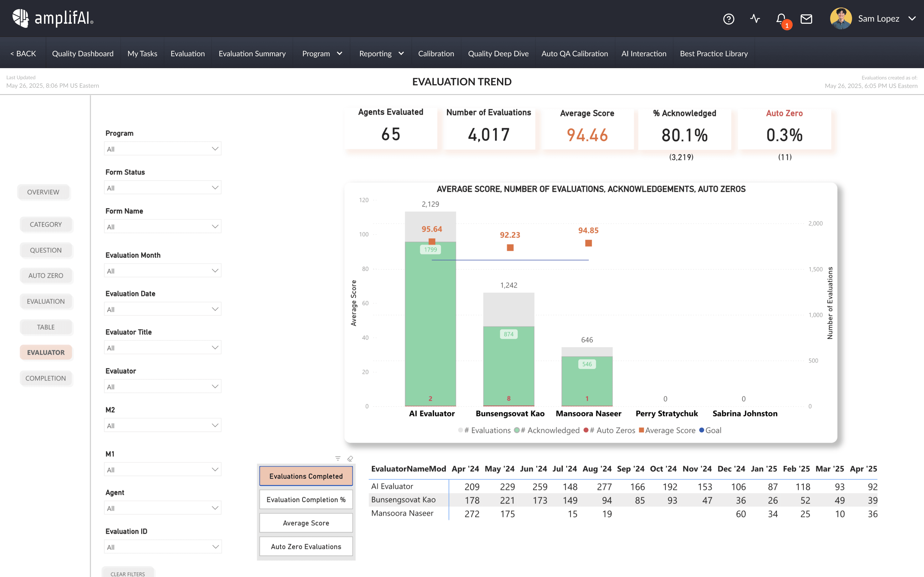
Task: Click Mansoora Naseer's 546 bar
Action: pos(587,381)
